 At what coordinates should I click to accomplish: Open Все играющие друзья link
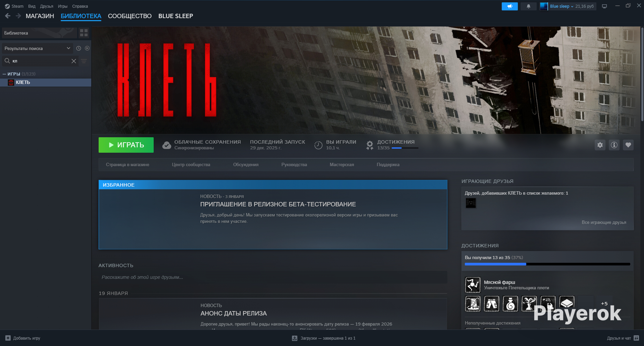tap(604, 222)
